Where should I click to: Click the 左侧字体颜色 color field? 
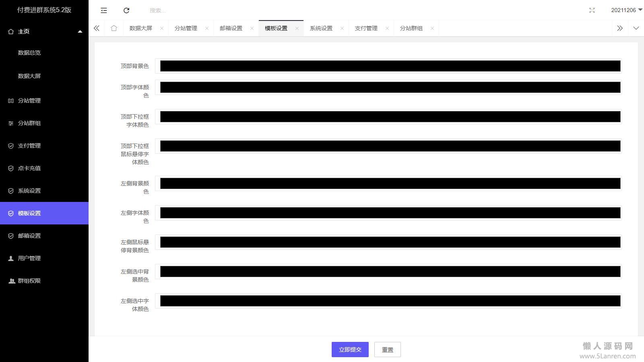pyautogui.click(x=388, y=213)
